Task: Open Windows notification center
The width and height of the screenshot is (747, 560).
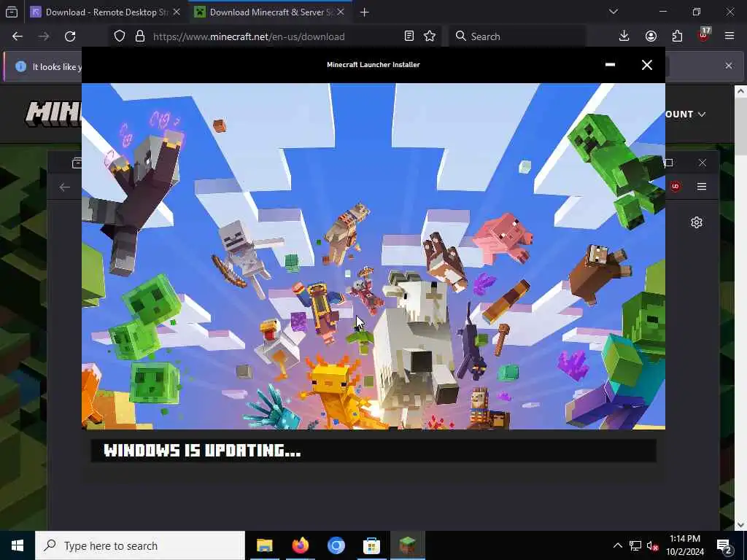Action: click(x=724, y=545)
